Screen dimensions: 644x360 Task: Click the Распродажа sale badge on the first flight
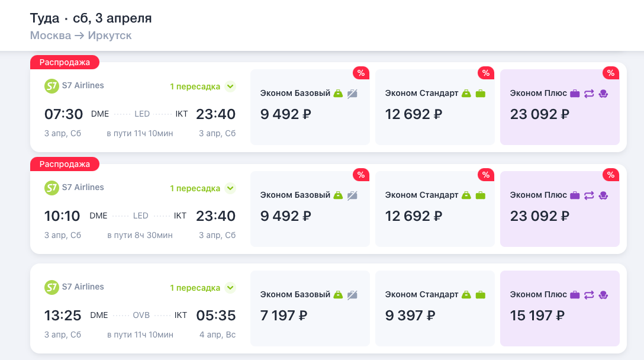(65, 62)
